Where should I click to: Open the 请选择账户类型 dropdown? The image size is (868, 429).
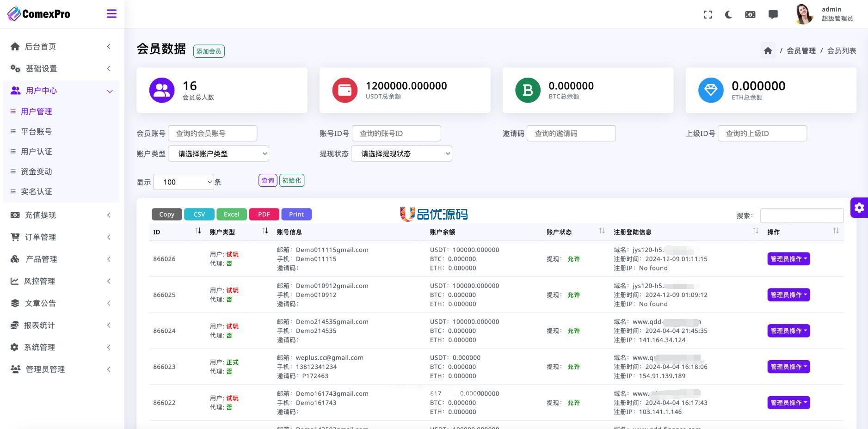point(219,154)
